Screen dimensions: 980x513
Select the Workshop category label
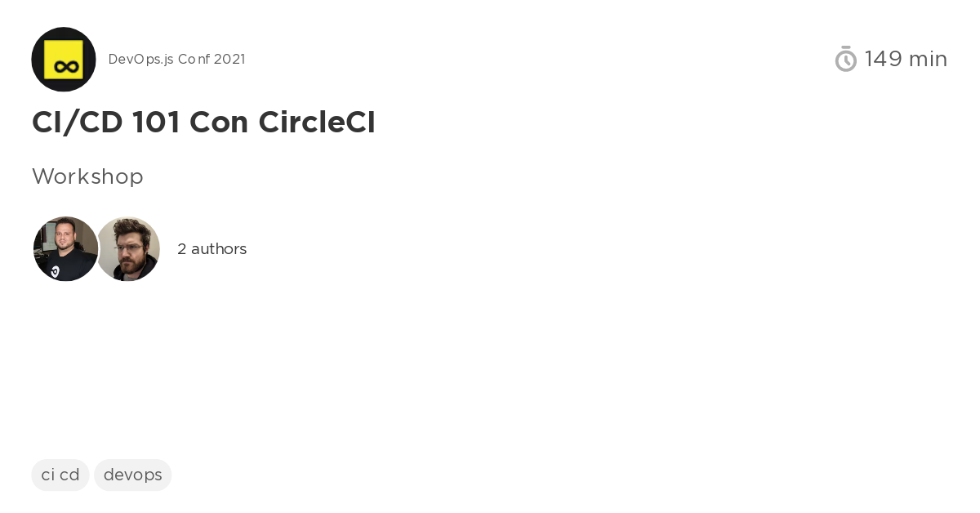point(87,176)
